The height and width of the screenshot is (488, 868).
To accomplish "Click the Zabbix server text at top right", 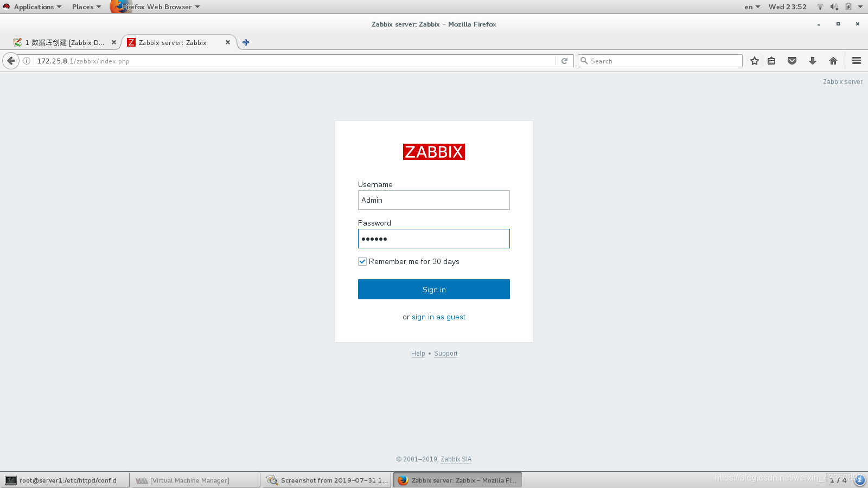I will [x=843, y=82].
